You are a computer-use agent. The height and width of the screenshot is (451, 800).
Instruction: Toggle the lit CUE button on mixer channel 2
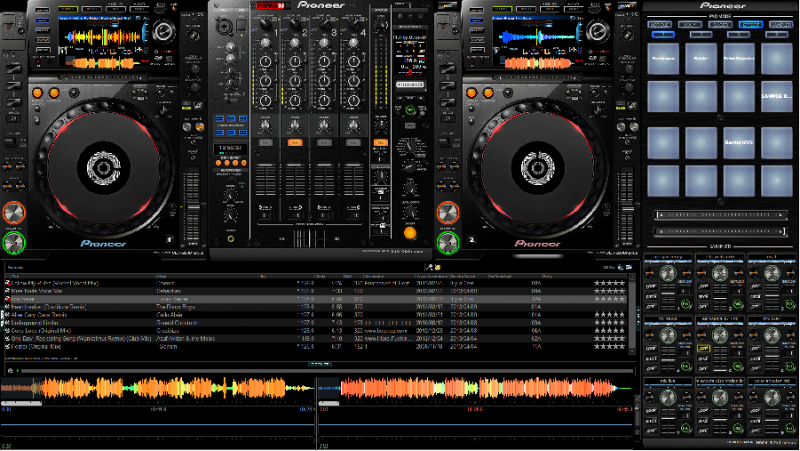coord(295,143)
